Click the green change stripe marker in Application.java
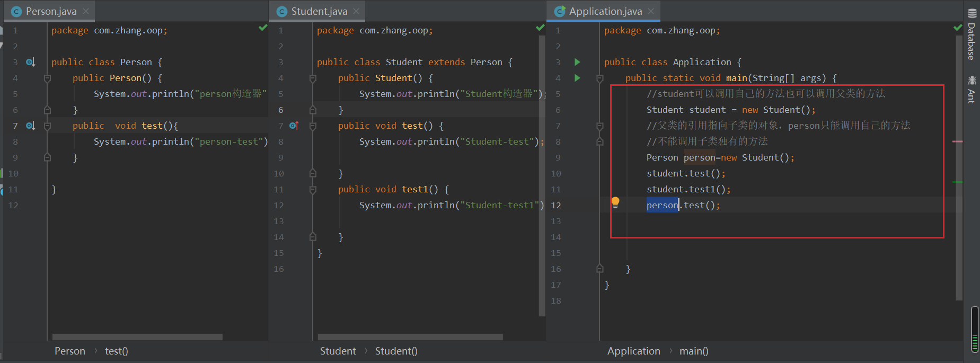 [958, 182]
